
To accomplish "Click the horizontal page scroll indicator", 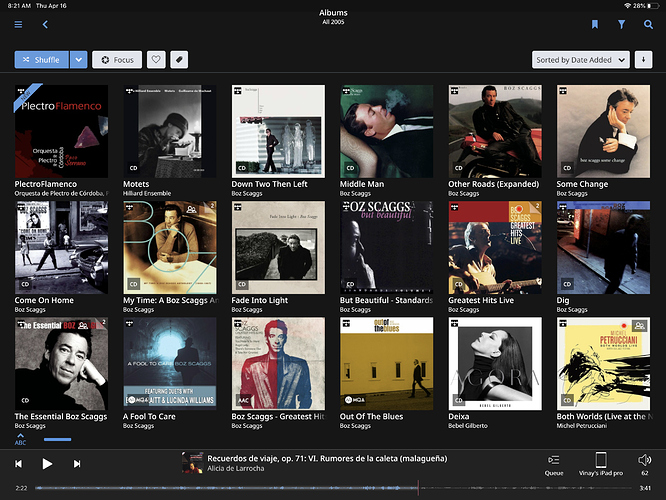I will point(57,440).
